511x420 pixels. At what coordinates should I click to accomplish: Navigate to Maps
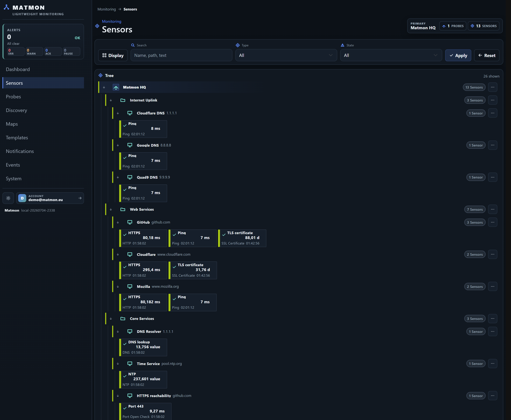click(x=43, y=124)
